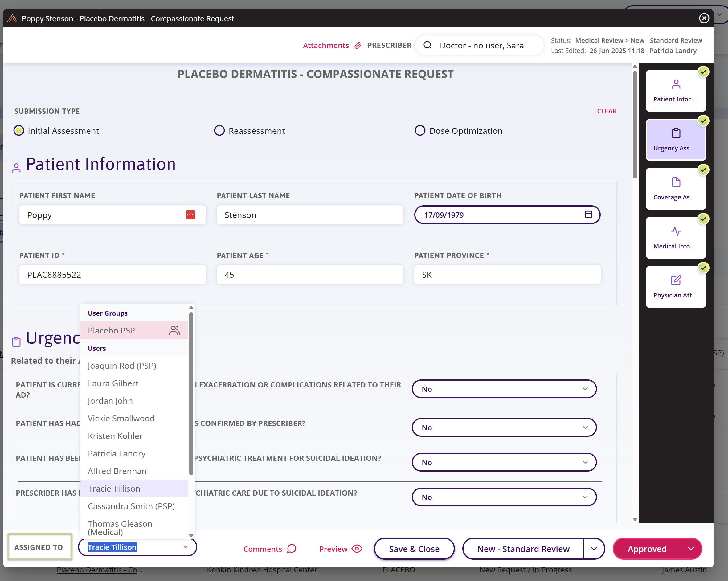728x581 pixels.
Task: Choose Vickie Smallwood from users list
Action: point(134,418)
